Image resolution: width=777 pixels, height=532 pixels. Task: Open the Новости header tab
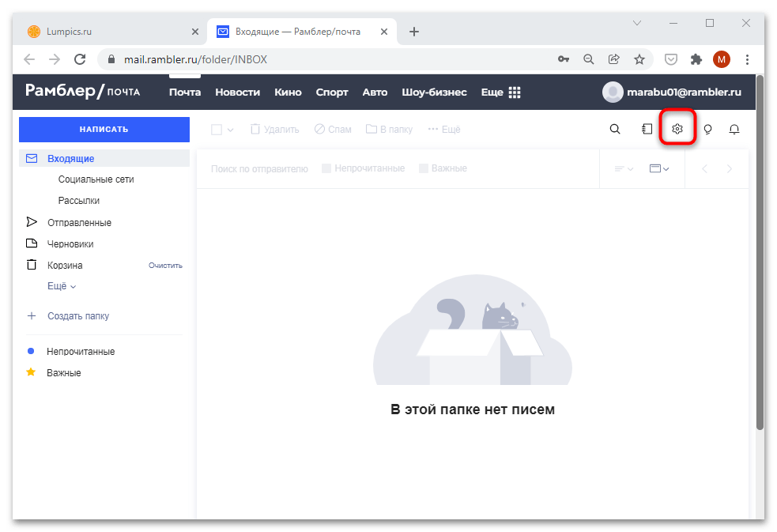pyautogui.click(x=237, y=92)
